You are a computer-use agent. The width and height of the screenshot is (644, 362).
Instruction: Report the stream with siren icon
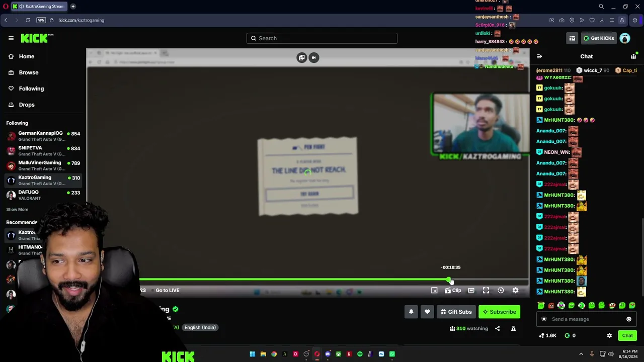point(513,329)
